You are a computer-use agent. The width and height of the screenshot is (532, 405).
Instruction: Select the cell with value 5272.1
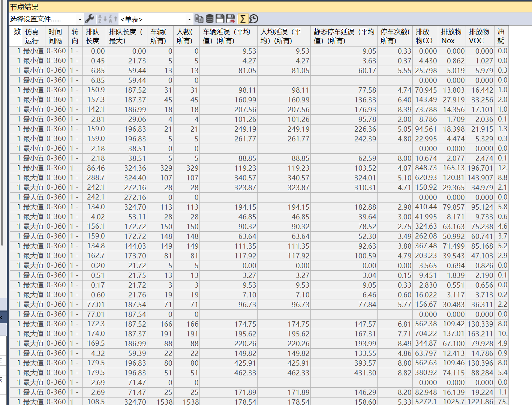425,402
